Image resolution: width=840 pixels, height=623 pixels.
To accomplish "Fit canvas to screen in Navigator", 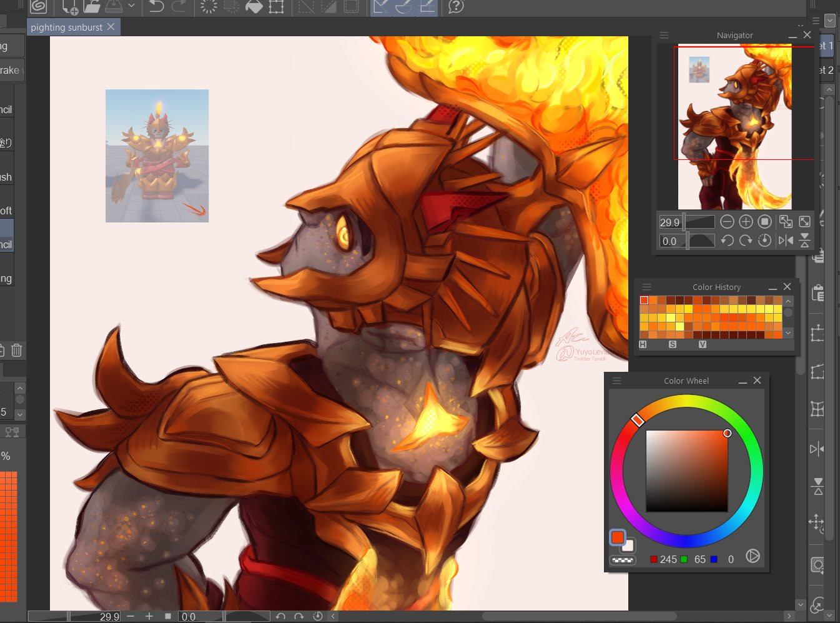I will click(x=804, y=222).
